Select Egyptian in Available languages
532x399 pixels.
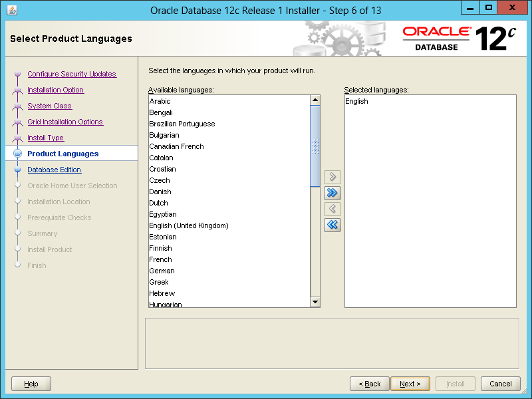pos(229,214)
